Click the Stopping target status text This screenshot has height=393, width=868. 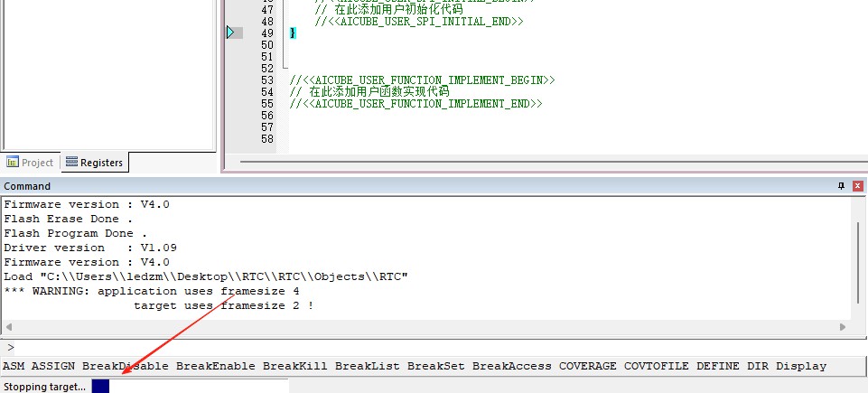coord(45,387)
